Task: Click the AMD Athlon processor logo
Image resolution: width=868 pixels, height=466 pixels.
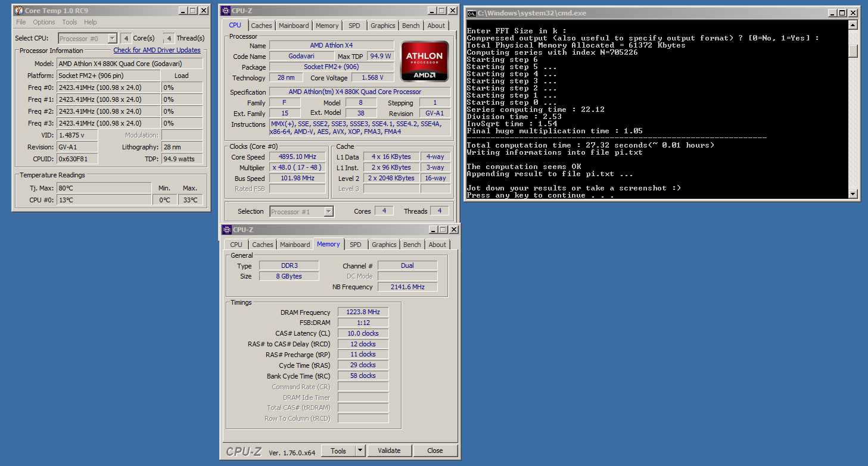Action: [424, 61]
